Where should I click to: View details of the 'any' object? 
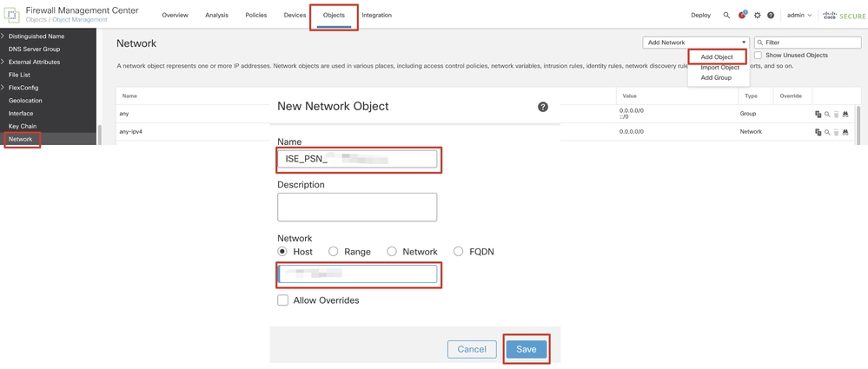click(x=827, y=114)
